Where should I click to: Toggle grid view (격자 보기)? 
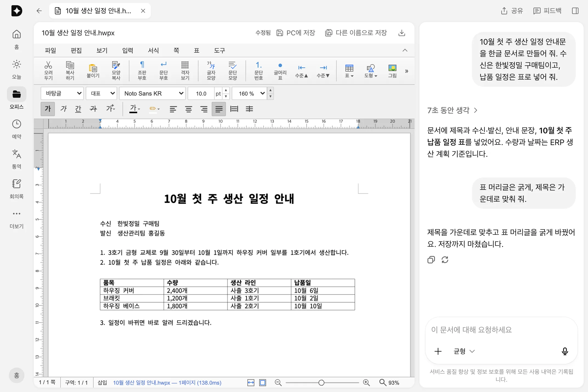(185, 70)
